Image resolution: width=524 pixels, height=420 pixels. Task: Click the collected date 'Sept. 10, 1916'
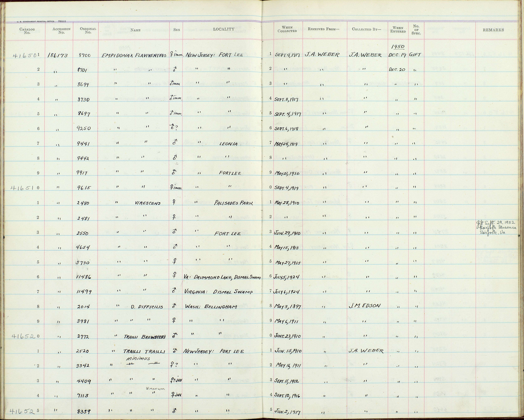[287, 396]
